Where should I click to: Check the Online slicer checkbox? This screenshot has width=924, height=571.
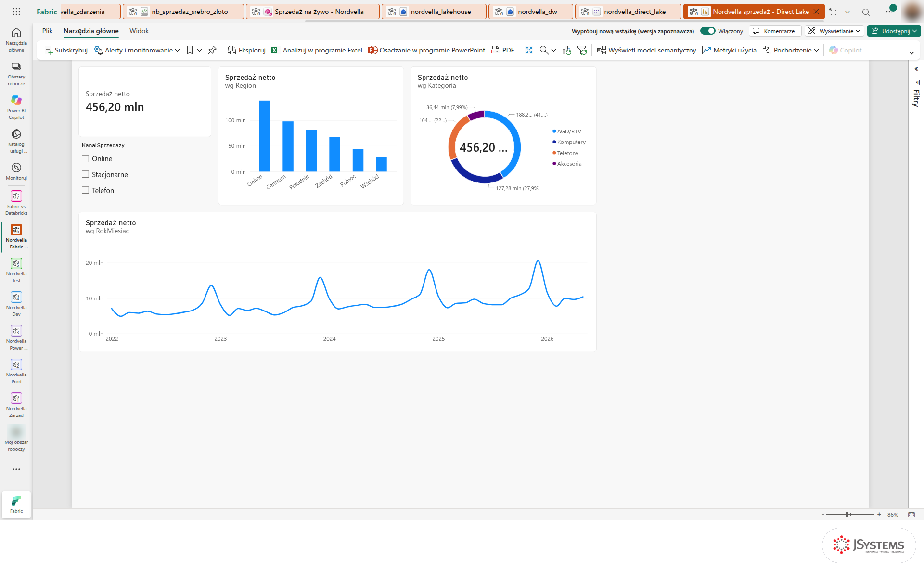86,159
